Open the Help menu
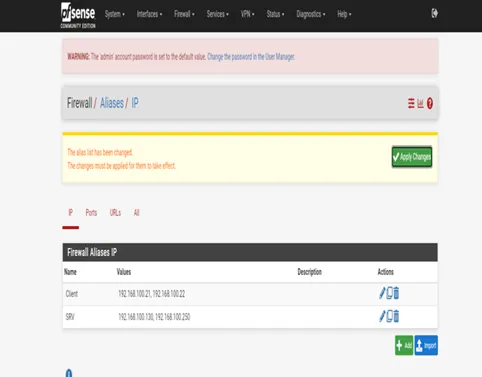482x377 pixels. pos(344,14)
